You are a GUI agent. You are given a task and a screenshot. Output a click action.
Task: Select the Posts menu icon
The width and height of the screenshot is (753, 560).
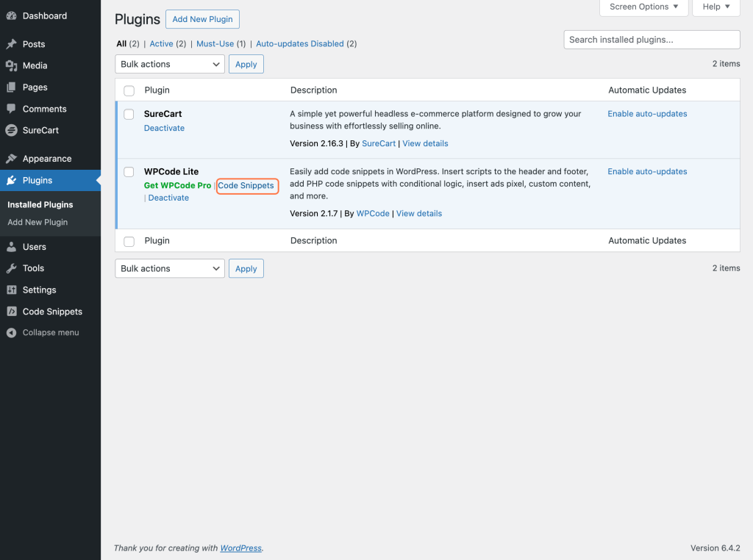[12, 43]
